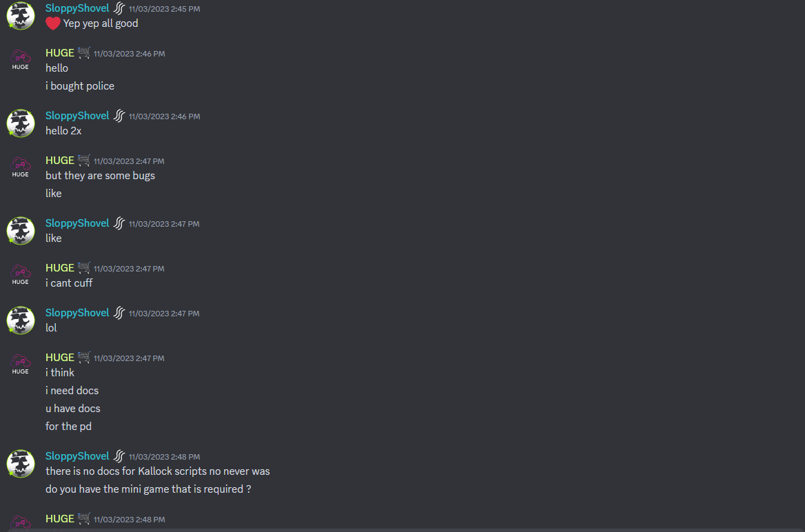The height and width of the screenshot is (532, 805).
Task: Click HUGE username on the 2:48 PM message
Action: tap(59, 519)
